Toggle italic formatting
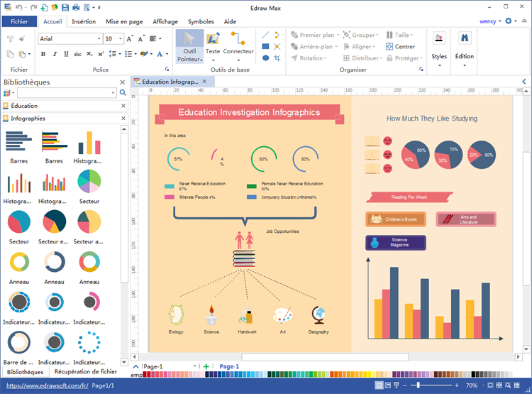 click(55, 54)
